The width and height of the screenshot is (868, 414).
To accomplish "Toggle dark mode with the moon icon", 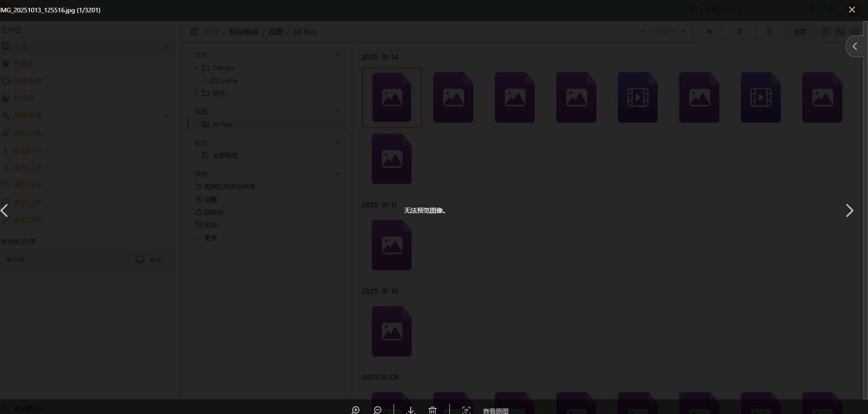I will point(813,9).
